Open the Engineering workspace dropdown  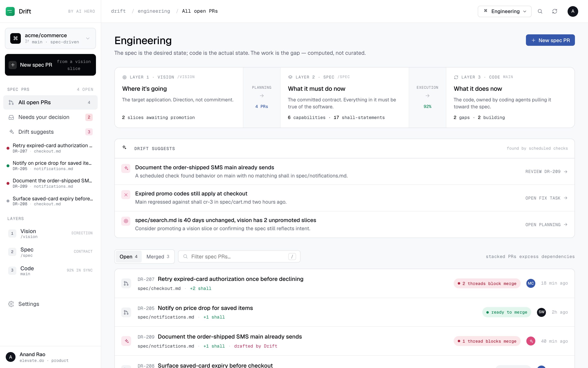504,11
